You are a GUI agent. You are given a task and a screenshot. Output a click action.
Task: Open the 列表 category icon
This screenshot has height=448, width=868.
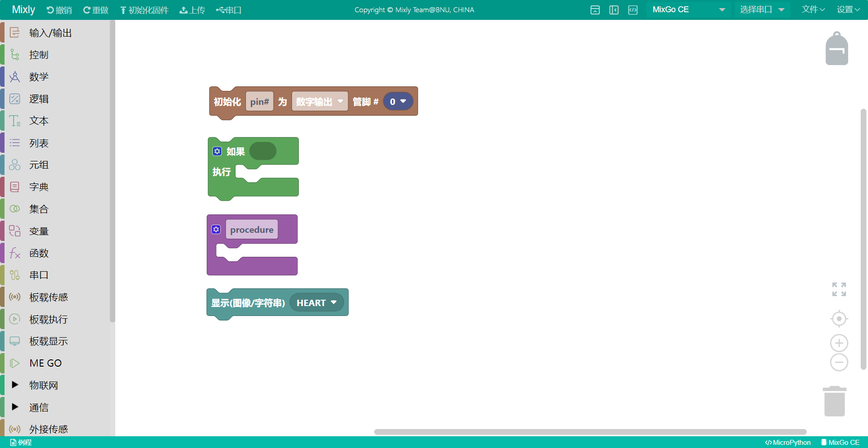(x=14, y=143)
